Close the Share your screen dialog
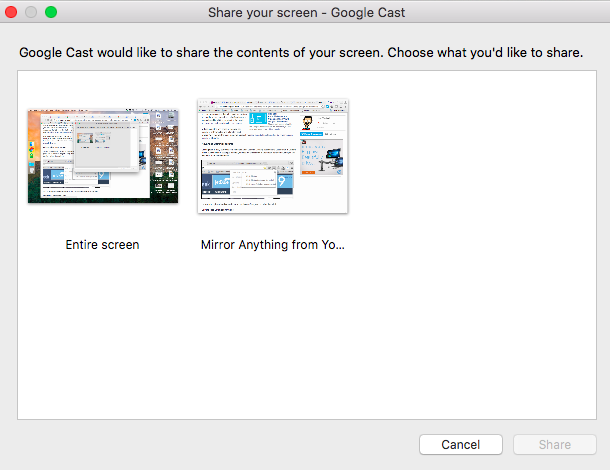The height and width of the screenshot is (470, 610). pyautogui.click(x=11, y=12)
